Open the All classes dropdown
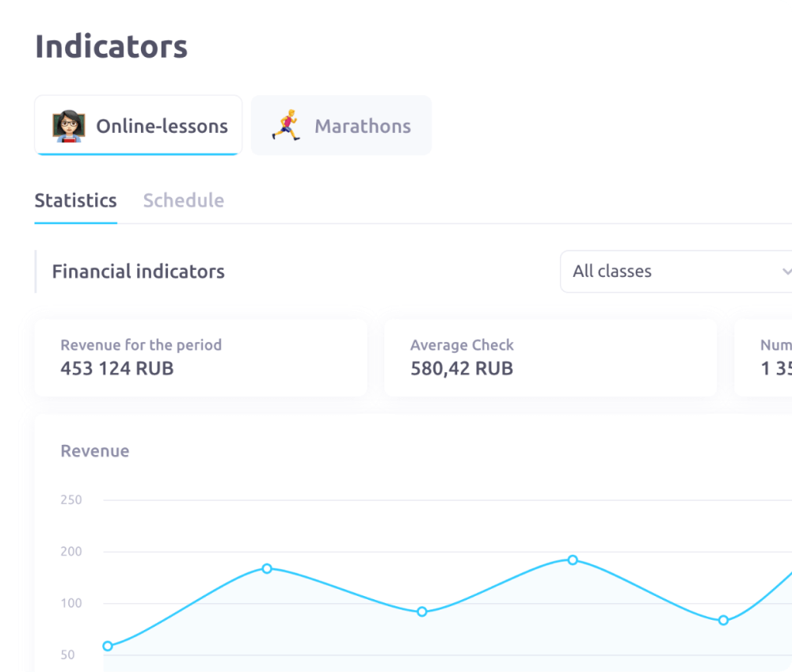 click(676, 271)
